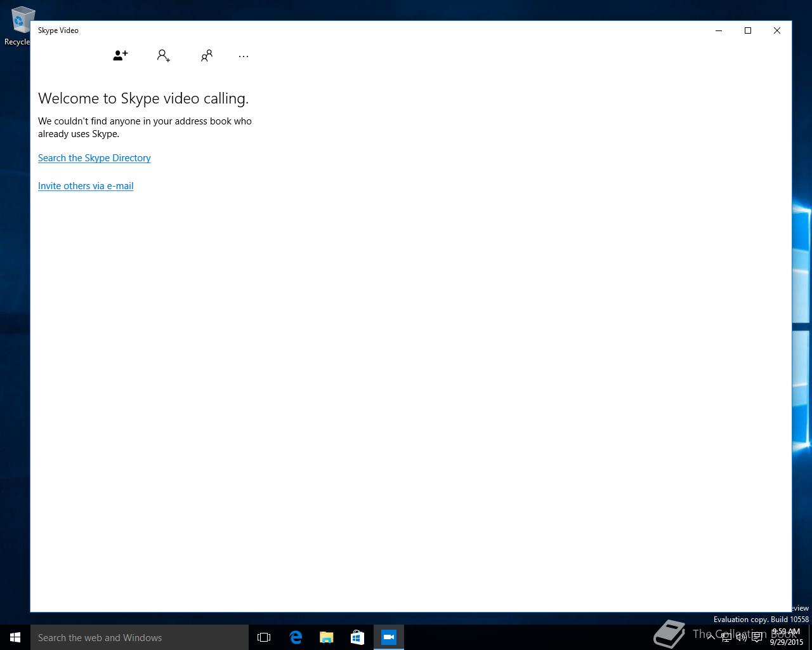This screenshot has height=650, width=812.
Task: Maximize the Skype Video window
Action: click(748, 30)
